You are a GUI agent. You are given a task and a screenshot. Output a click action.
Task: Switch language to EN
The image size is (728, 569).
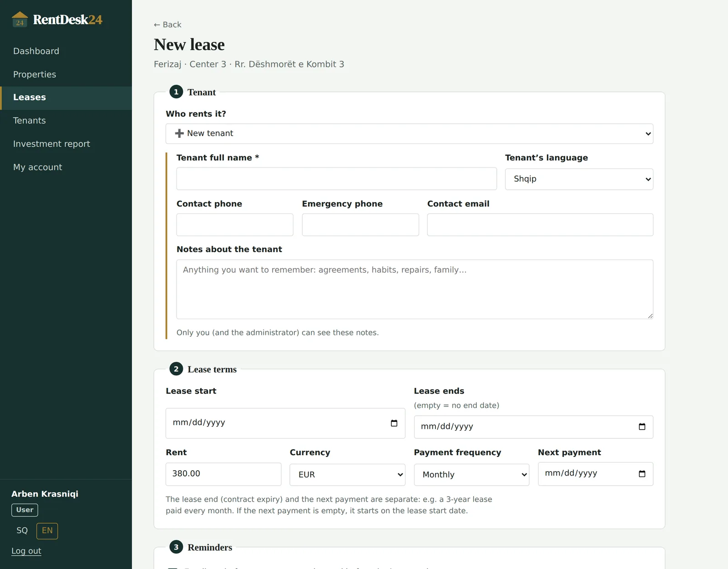[47, 531]
